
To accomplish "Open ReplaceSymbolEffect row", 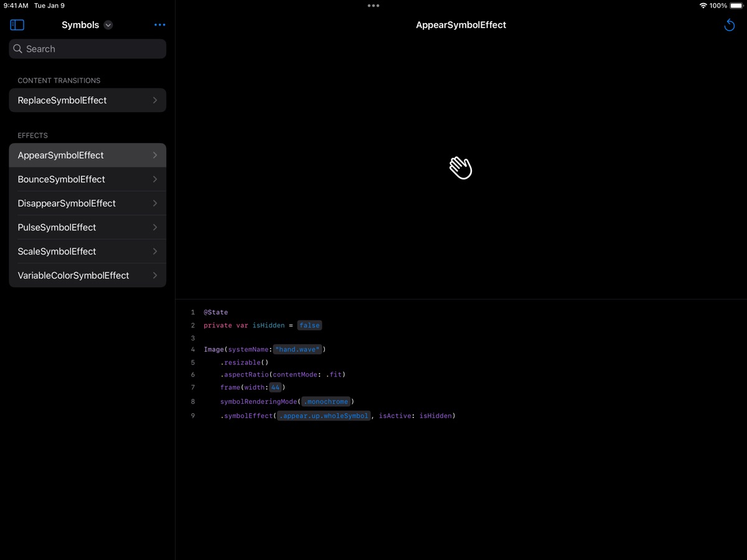I will pos(88,100).
